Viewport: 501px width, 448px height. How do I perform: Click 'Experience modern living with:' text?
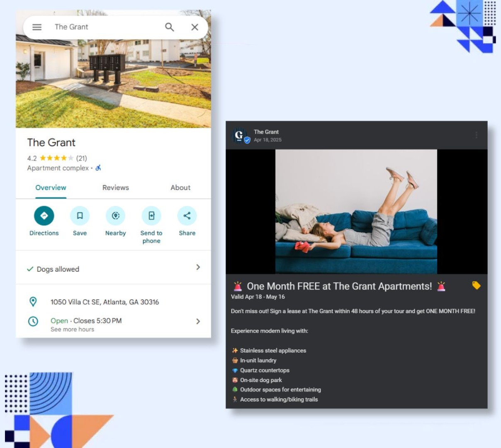point(270,331)
